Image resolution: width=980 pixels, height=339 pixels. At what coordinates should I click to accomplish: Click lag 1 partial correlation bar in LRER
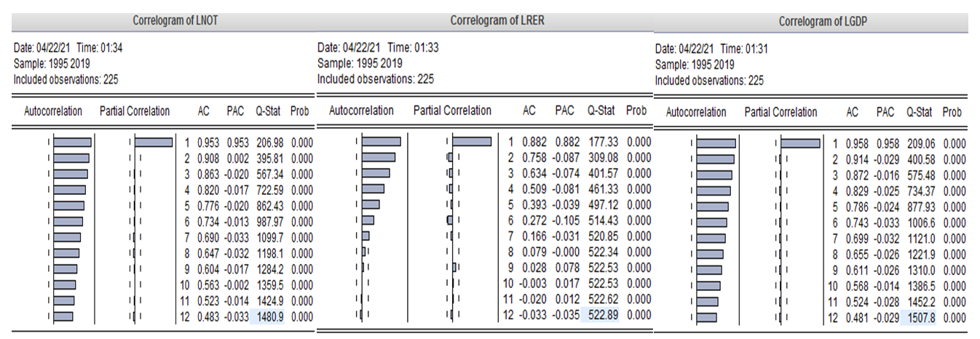(472, 141)
